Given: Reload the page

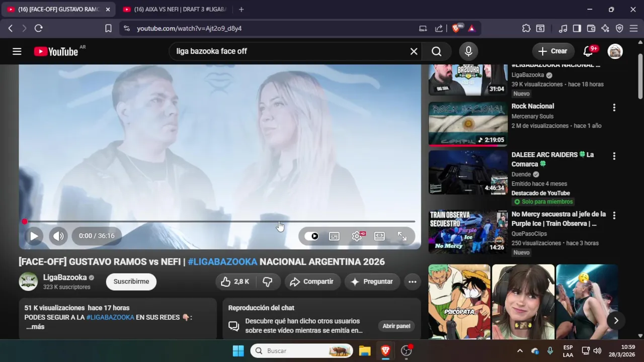Looking at the screenshot, I should 38,29.
